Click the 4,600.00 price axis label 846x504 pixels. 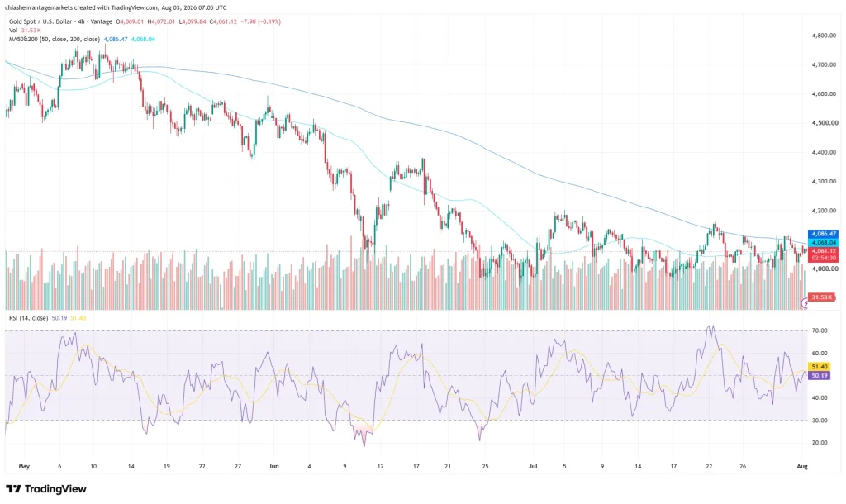click(x=825, y=94)
